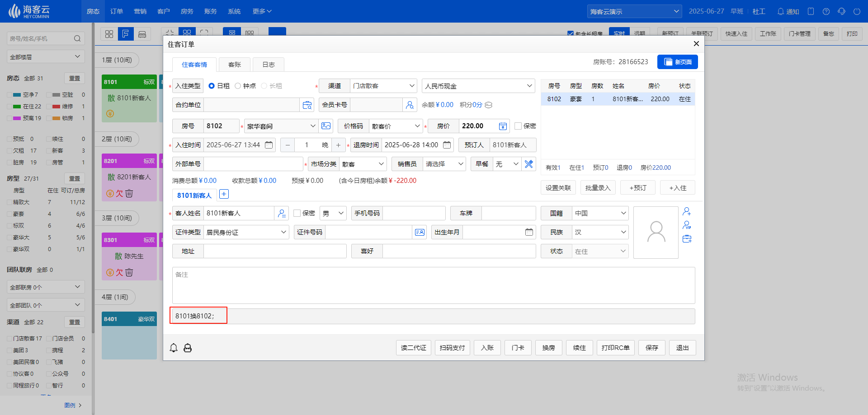Open the 国籍 中国 dropdown
The image size is (868, 415).
click(600, 213)
